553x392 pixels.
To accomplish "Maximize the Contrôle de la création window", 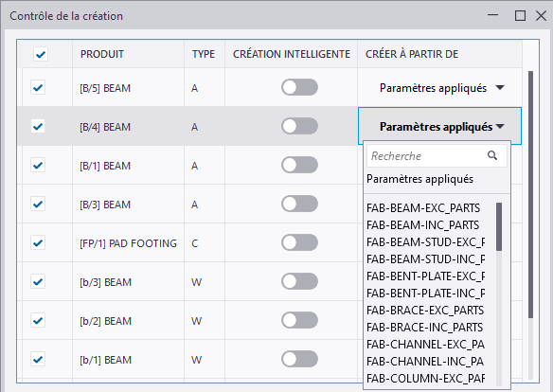I will (520, 16).
